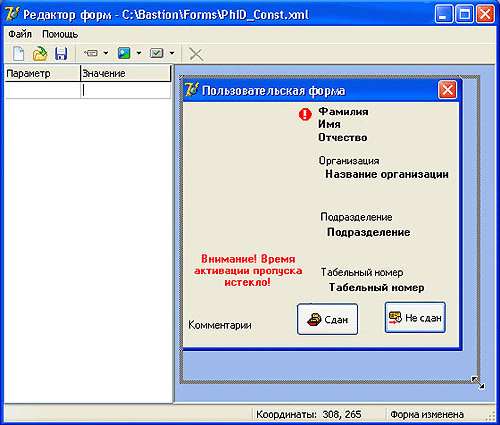The width and height of the screenshot is (500, 425).
Task: Open the Файл menu
Action: click(20, 34)
